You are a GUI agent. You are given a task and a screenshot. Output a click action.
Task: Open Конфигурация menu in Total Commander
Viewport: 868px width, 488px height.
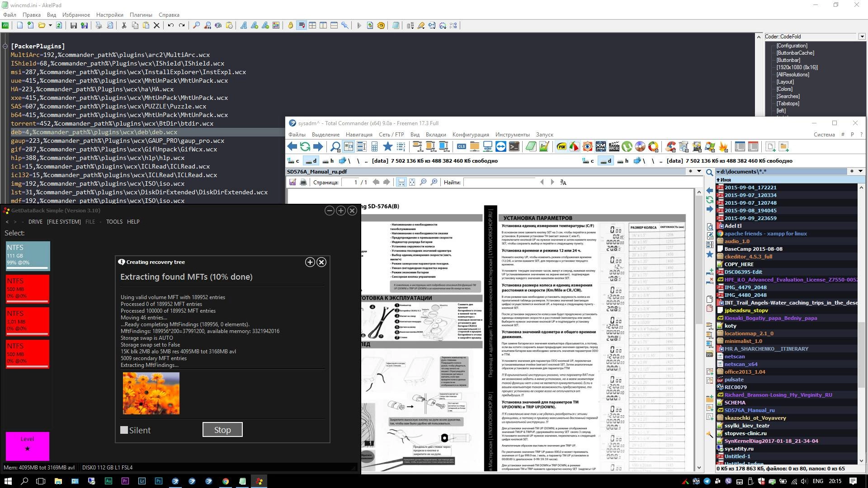(x=471, y=134)
